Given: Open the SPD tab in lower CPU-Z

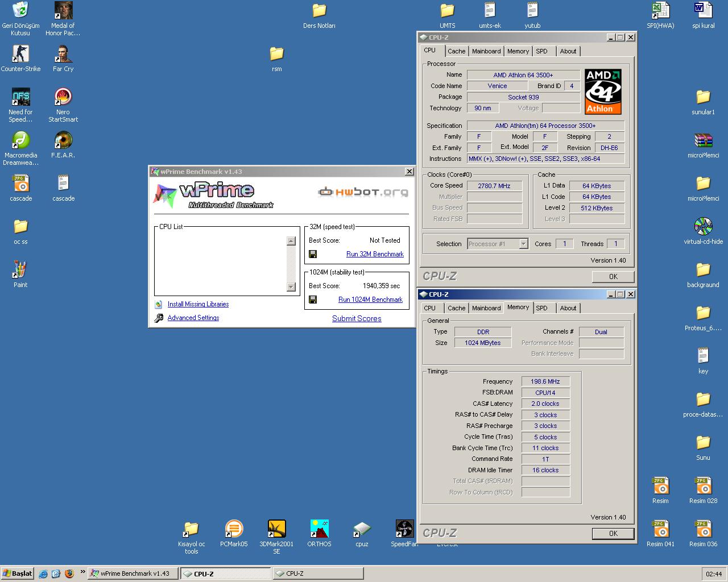Looking at the screenshot, I should (541, 308).
